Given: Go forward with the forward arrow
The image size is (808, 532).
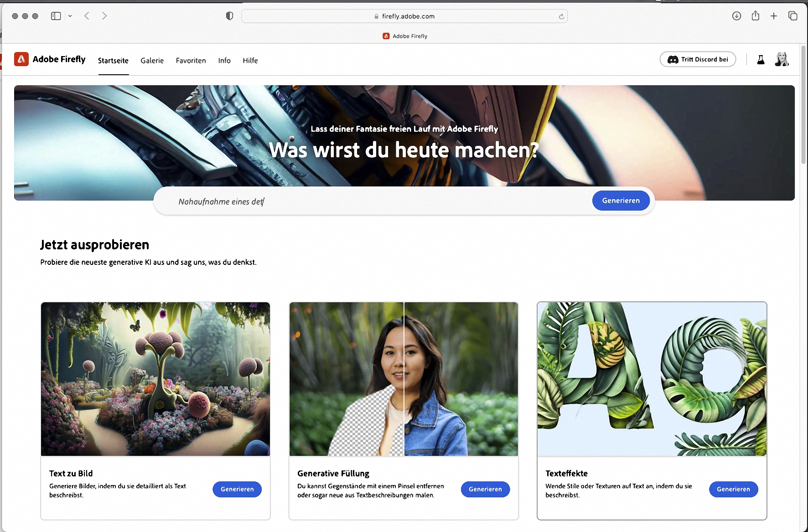Looking at the screenshot, I should click(x=104, y=16).
